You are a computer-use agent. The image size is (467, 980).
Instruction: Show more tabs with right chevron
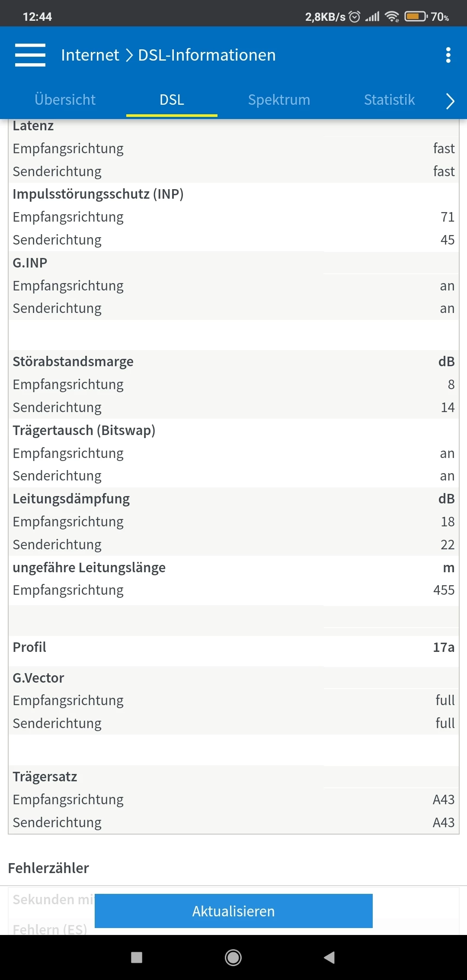(450, 101)
